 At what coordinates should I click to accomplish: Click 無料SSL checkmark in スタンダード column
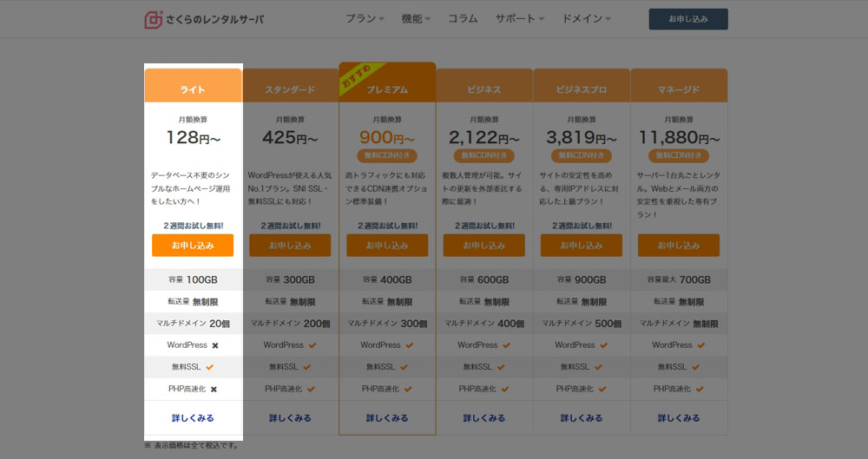[x=306, y=367]
